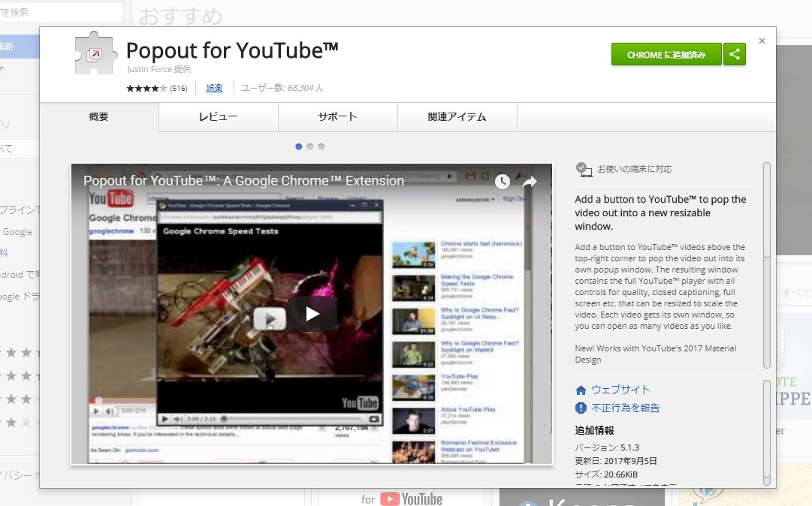This screenshot has height=506, width=812.
Task: Click the '更新日: 2017年9月5日' text
Action: (x=616, y=461)
